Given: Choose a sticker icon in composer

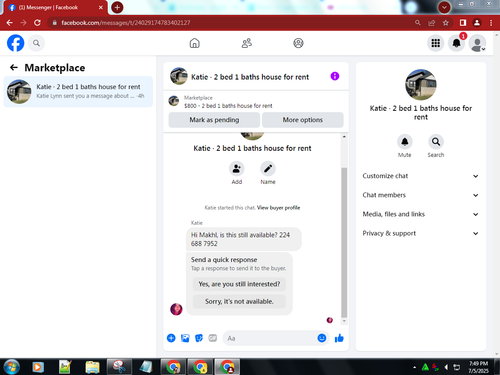Looking at the screenshot, I should (x=199, y=338).
